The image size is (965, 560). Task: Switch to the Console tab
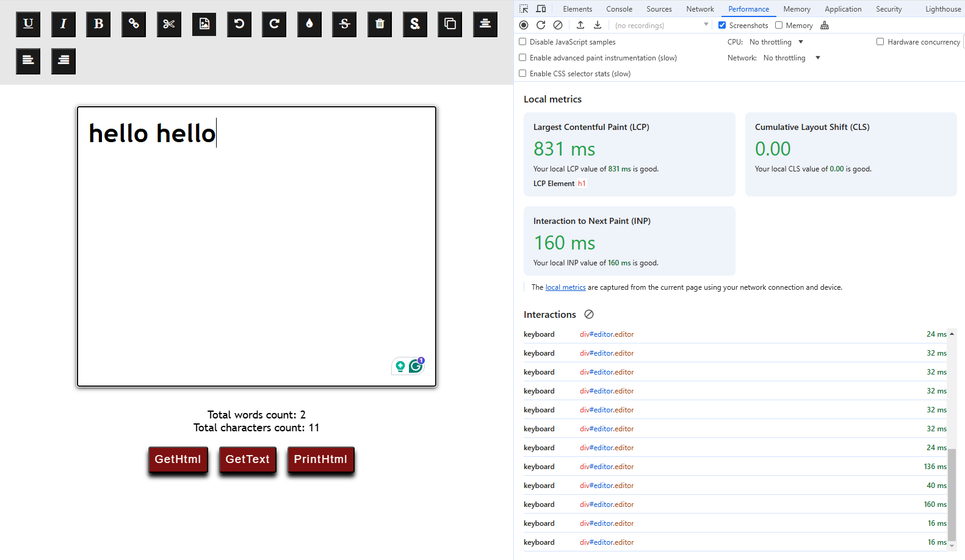click(x=619, y=9)
